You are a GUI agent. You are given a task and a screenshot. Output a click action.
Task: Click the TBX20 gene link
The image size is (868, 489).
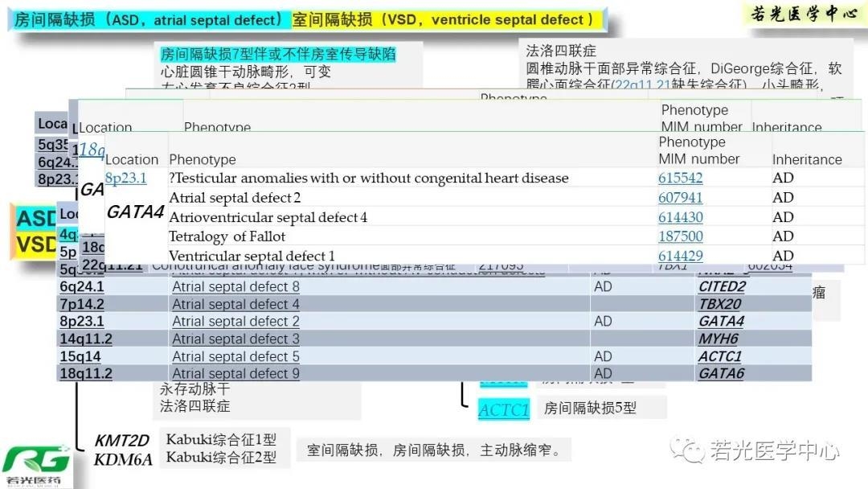point(719,305)
